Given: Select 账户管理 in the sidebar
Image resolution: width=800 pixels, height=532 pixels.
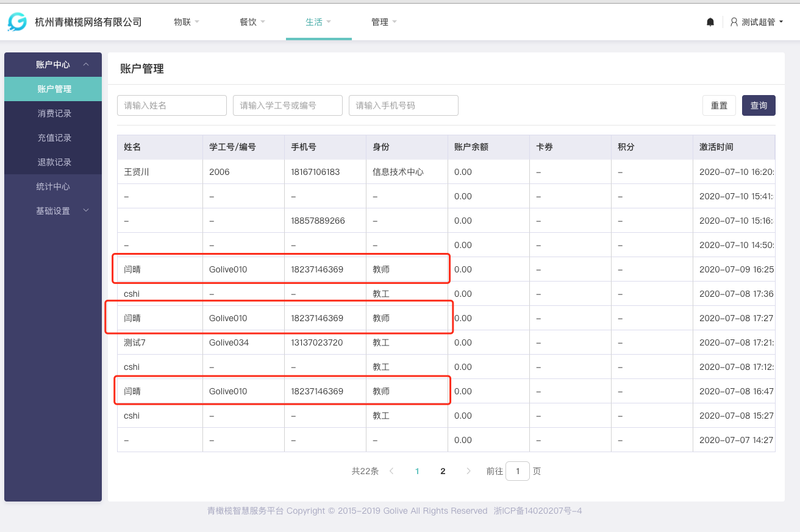Looking at the screenshot, I should point(53,89).
